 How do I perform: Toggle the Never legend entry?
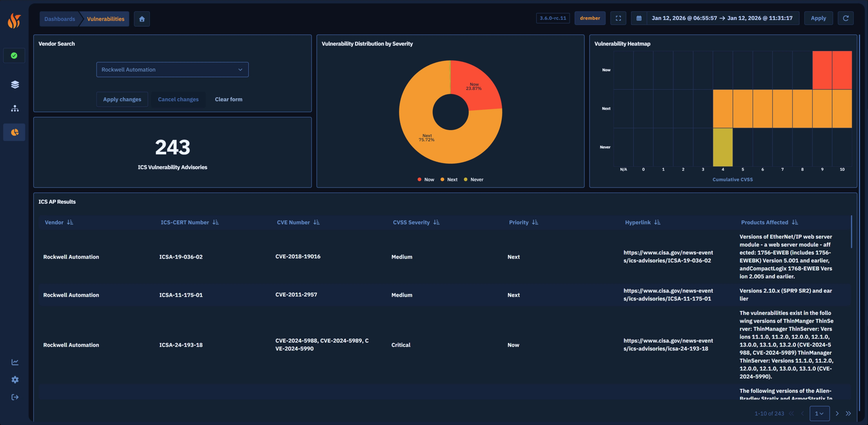(x=473, y=179)
